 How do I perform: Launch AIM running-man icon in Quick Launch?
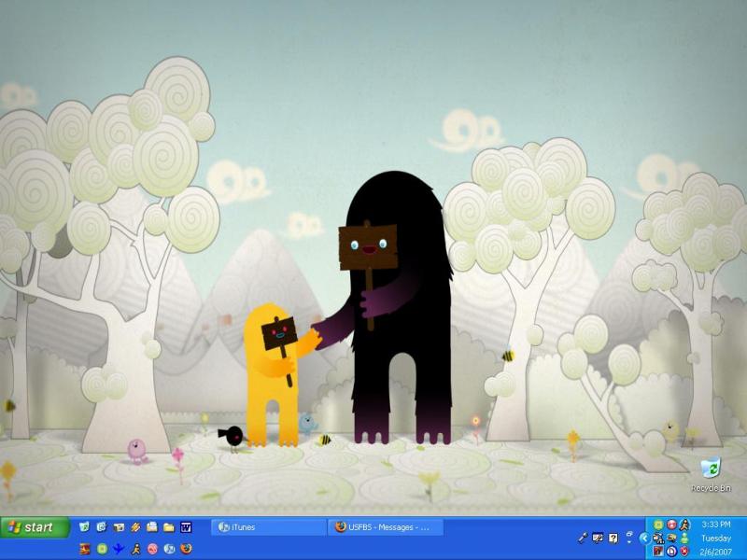(x=135, y=549)
